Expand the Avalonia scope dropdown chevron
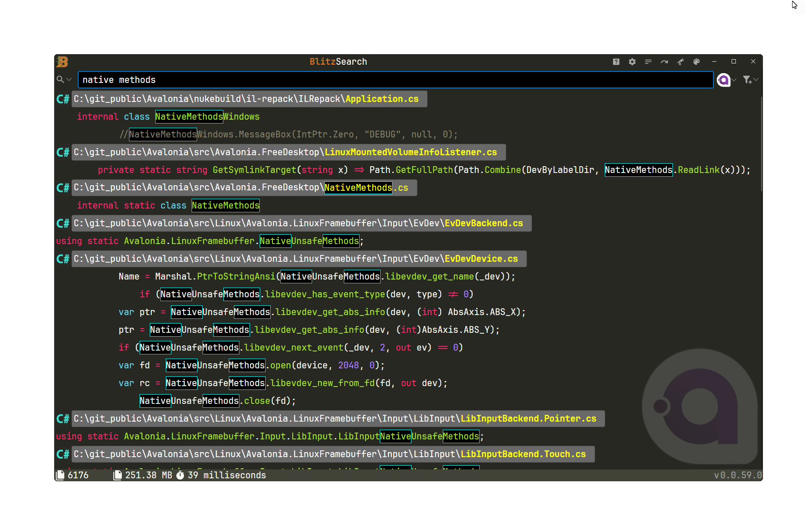 (x=734, y=80)
